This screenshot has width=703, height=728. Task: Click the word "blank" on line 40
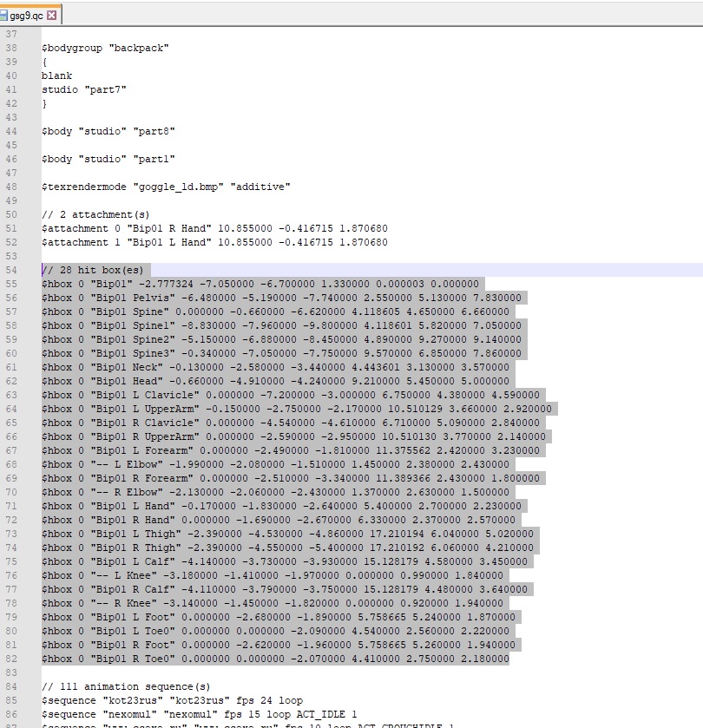pyautogui.click(x=56, y=75)
